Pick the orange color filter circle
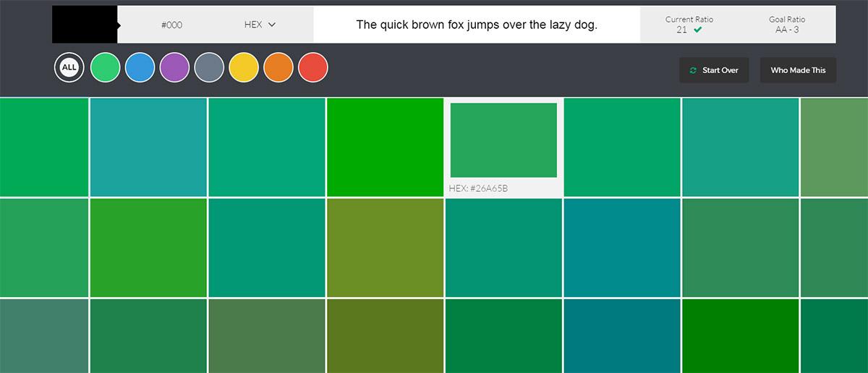This screenshot has height=373, width=868. [x=278, y=68]
